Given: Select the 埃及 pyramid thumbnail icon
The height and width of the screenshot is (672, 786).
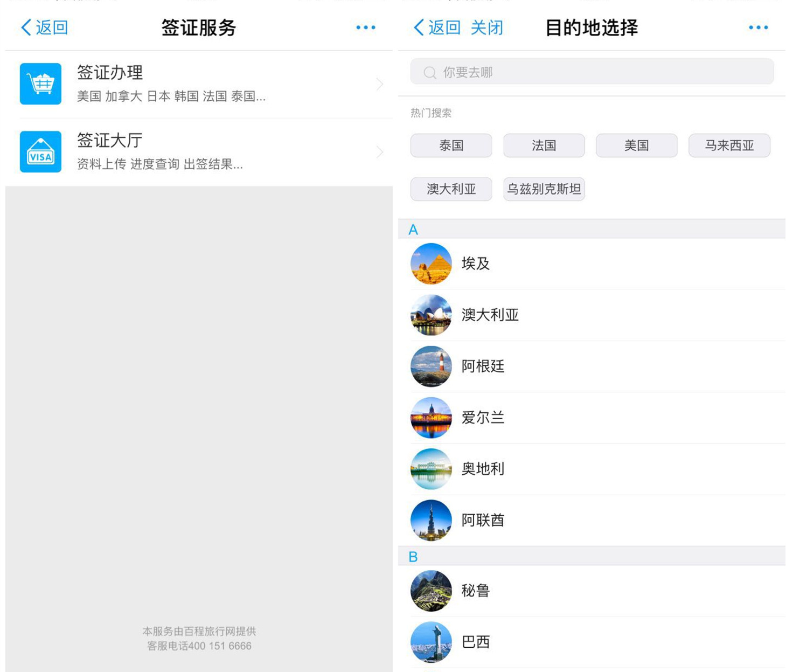Looking at the screenshot, I should coord(430,264).
